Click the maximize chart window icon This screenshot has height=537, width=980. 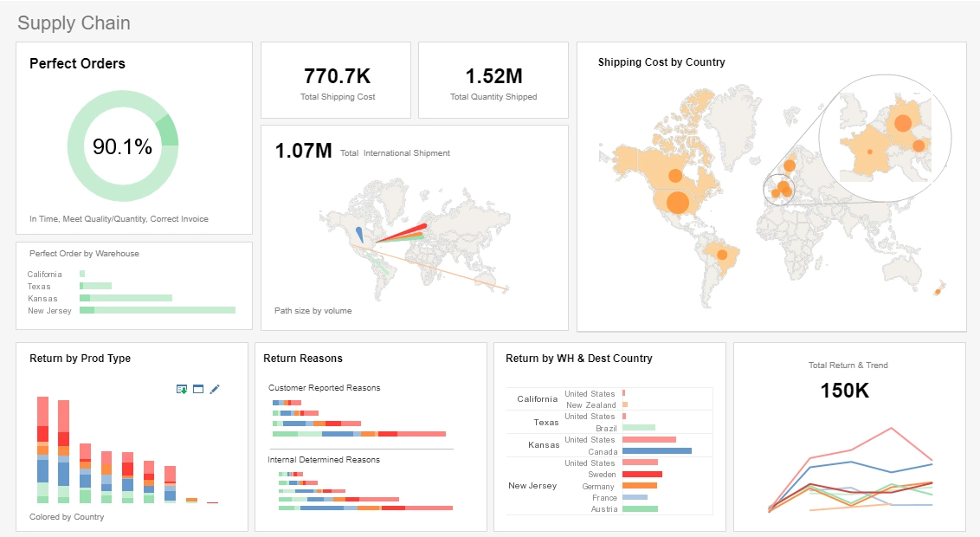(x=198, y=389)
